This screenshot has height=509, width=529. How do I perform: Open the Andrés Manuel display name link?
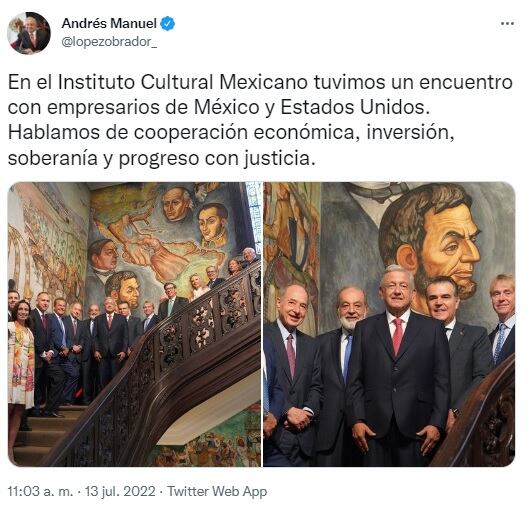point(109,24)
